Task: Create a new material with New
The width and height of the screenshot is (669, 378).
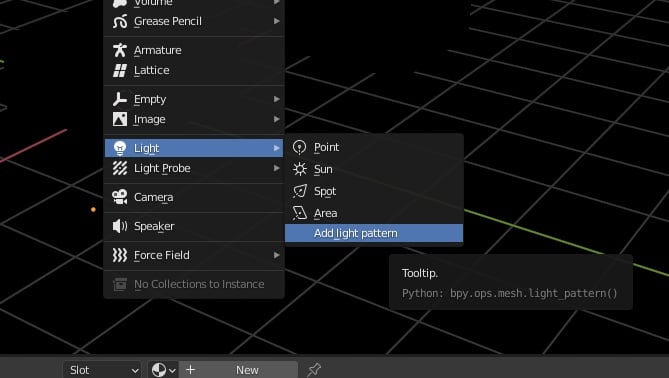Action: pos(239,370)
